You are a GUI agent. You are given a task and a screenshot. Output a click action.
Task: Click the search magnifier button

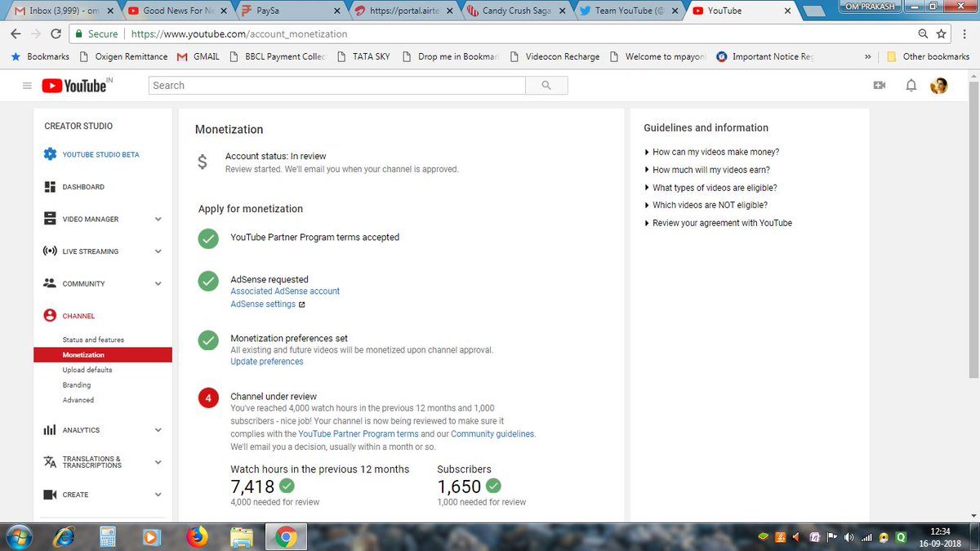[x=546, y=85]
